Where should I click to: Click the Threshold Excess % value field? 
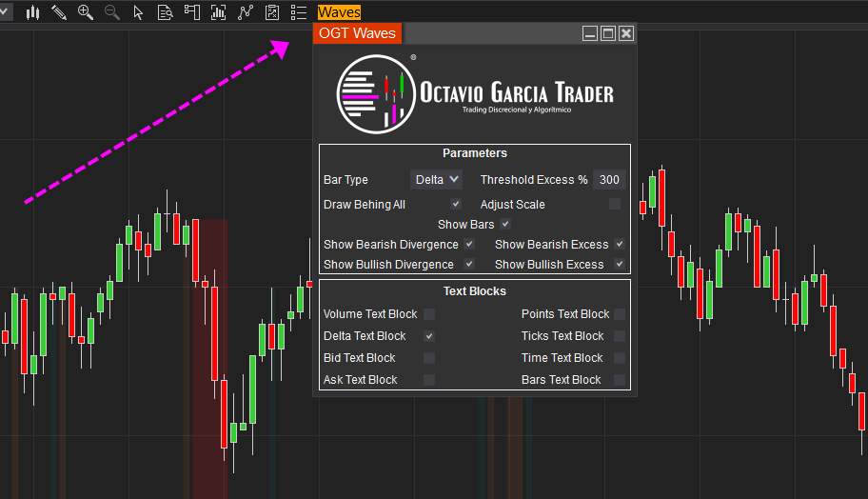pyautogui.click(x=609, y=180)
